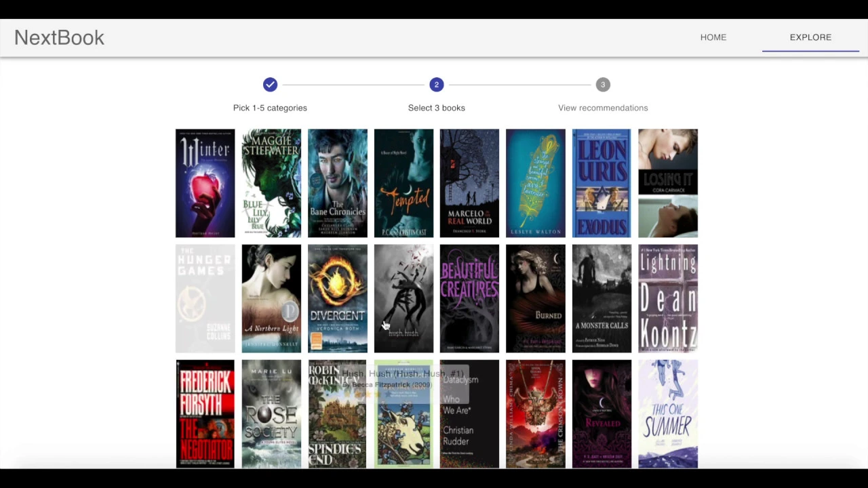Click the 'Pick 1-5 categories' step label
Screen dimensions: 868x488
[270, 108]
